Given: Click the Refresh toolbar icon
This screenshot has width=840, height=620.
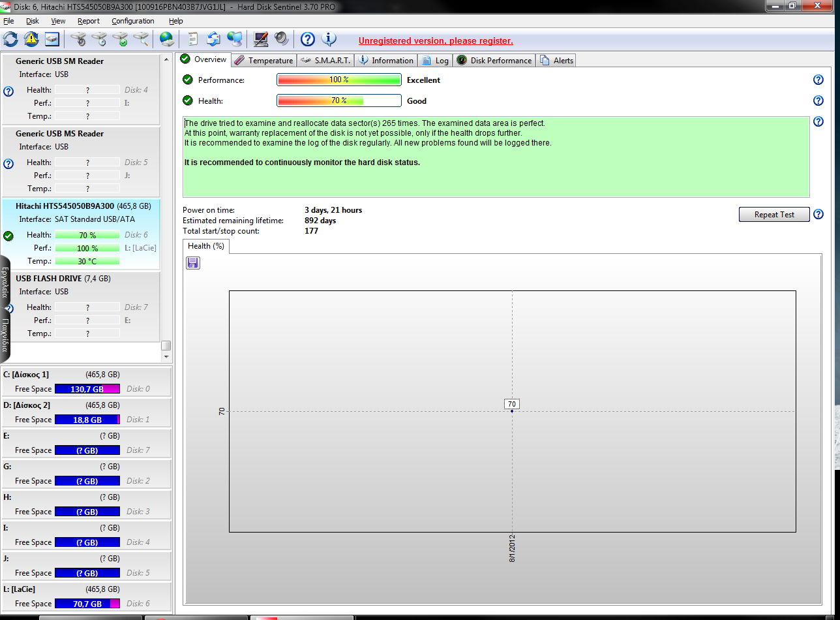Looking at the screenshot, I should [10, 39].
